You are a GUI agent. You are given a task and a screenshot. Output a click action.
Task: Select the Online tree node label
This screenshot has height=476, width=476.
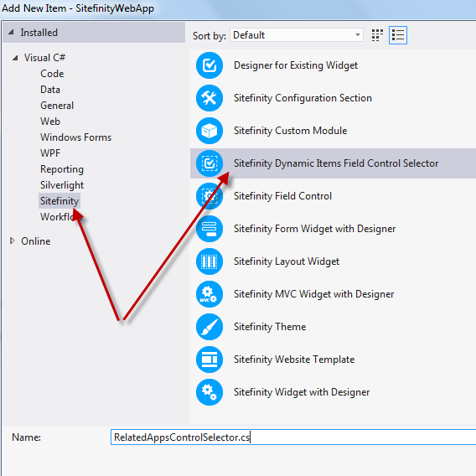(x=35, y=241)
